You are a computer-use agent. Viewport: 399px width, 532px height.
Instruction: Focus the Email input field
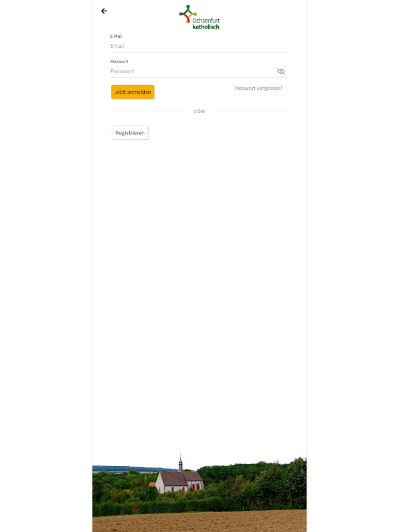pyautogui.click(x=199, y=46)
